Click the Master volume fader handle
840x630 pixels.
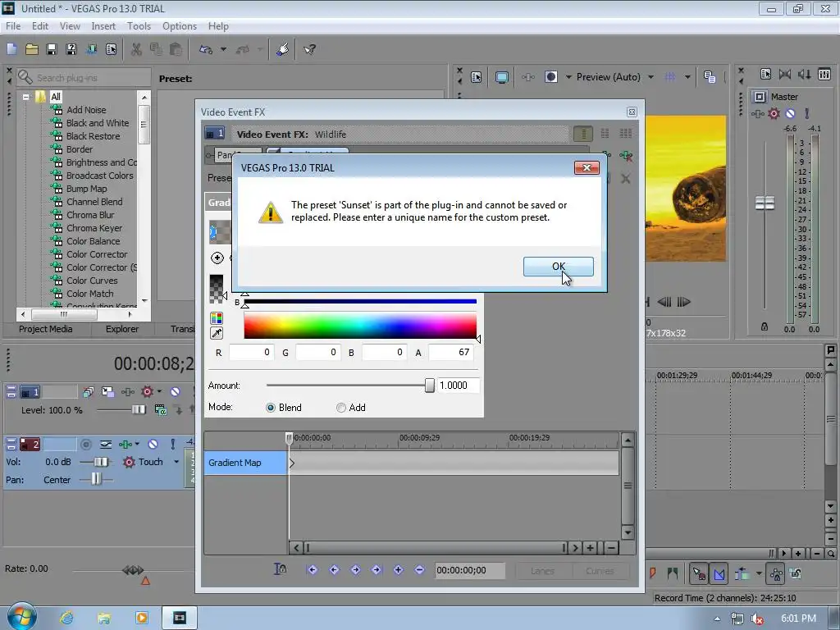[x=765, y=203]
